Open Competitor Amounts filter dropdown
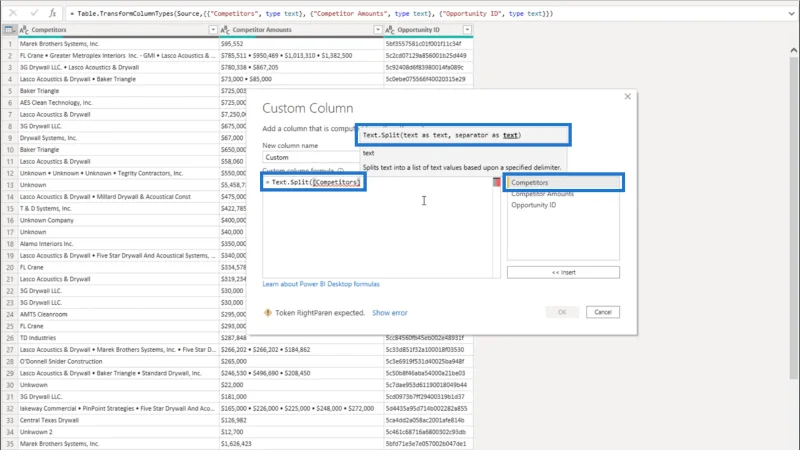This screenshot has width=800, height=450. (x=378, y=30)
